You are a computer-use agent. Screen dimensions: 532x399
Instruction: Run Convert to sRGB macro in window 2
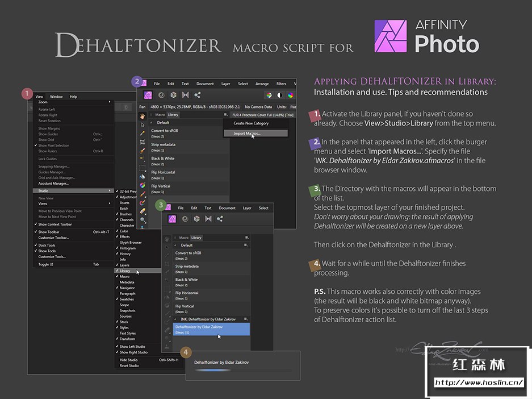pos(189,133)
